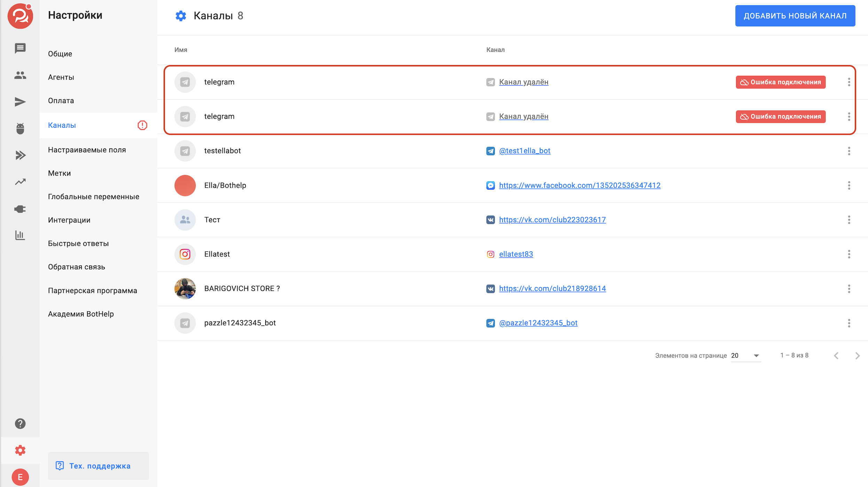Viewport: 868px width, 487px height.
Task: Open the integrations plug icon in sidebar
Action: coord(20,209)
